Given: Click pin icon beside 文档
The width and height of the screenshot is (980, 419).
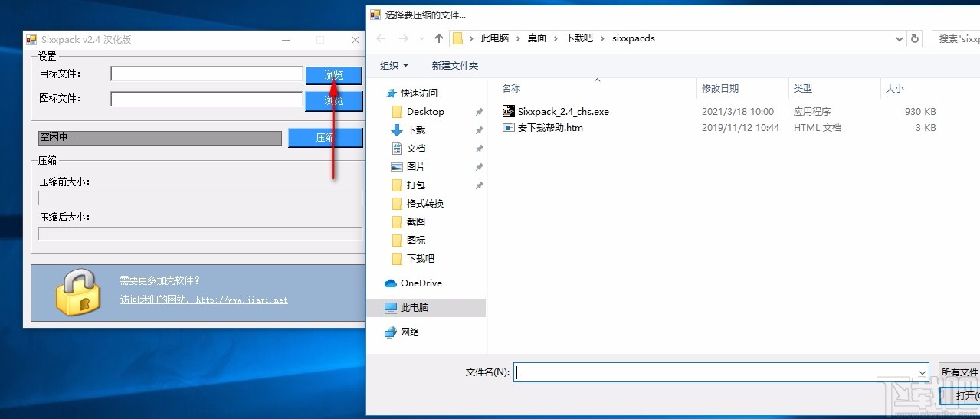Looking at the screenshot, I should tap(479, 148).
